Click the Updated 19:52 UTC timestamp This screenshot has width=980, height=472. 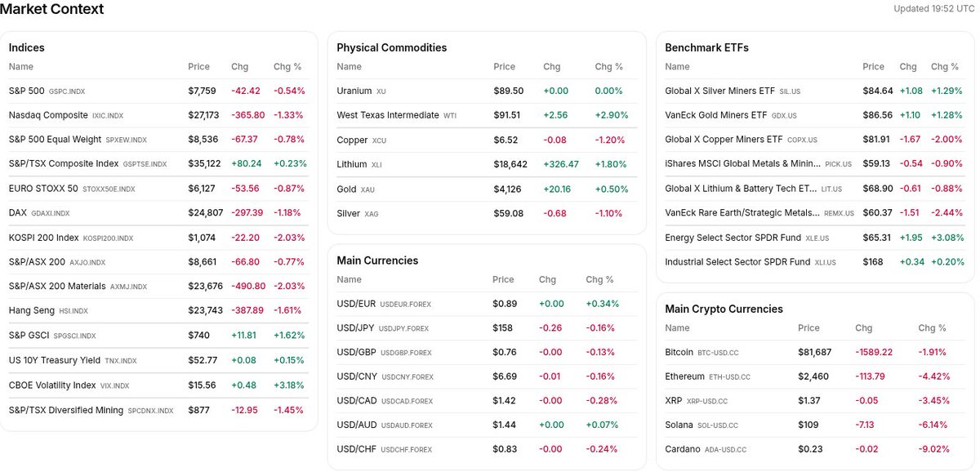tap(934, 9)
